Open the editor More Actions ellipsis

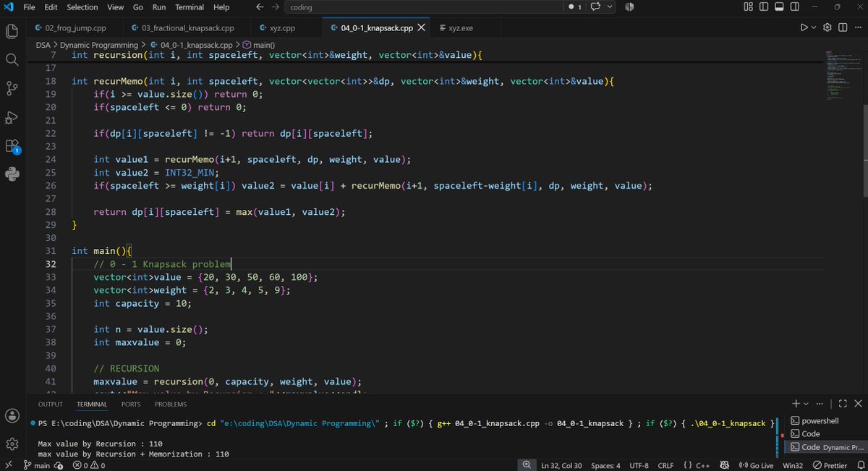[857, 27]
